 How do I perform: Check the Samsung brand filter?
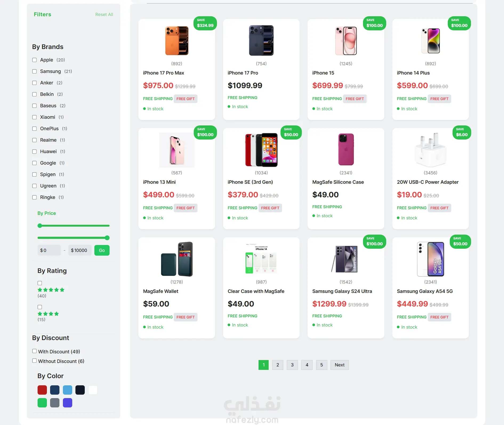coord(34,71)
